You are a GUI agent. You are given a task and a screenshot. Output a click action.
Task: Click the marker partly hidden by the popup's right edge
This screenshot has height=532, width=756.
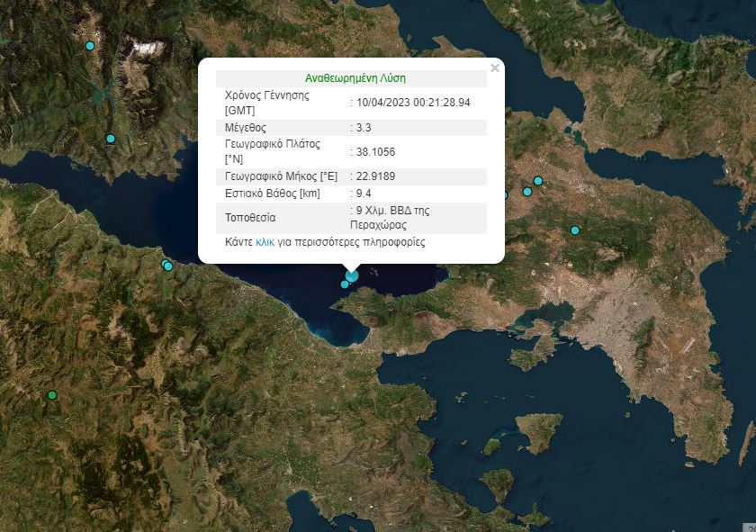point(505,195)
